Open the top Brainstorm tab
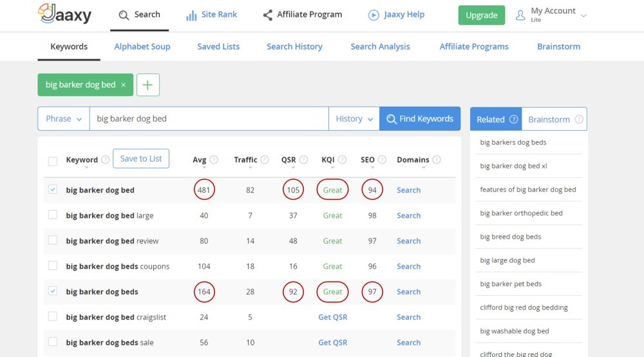 pos(558,46)
